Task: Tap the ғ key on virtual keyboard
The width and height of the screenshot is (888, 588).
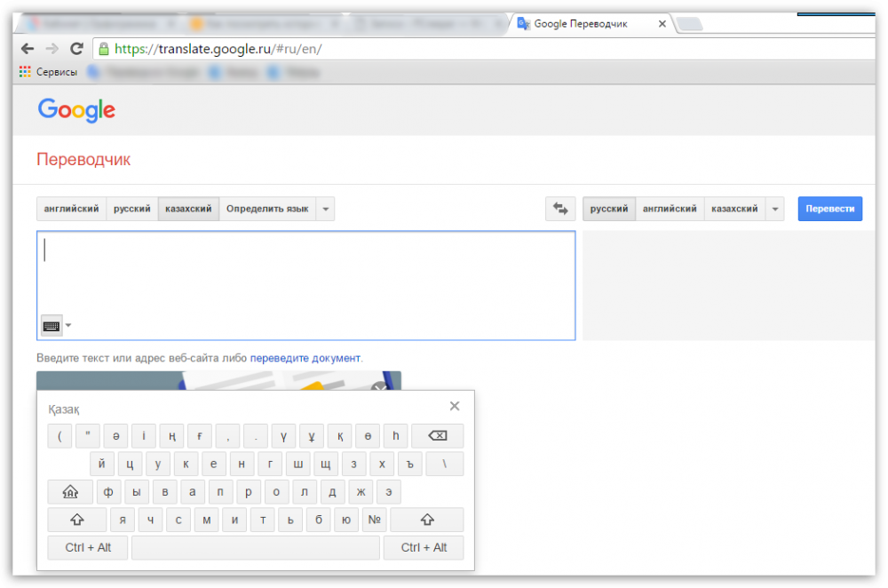Action: point(199,435)
